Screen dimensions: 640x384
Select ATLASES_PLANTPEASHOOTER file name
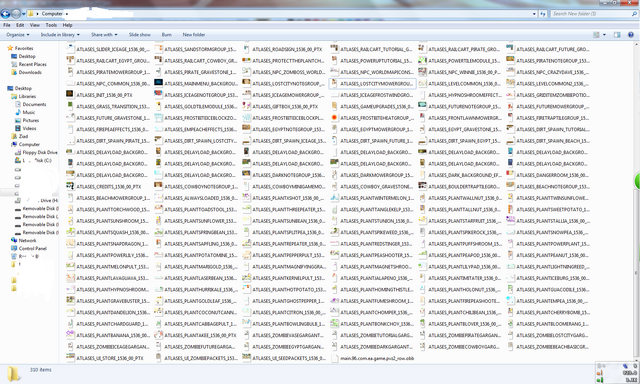tap(376, 255)
